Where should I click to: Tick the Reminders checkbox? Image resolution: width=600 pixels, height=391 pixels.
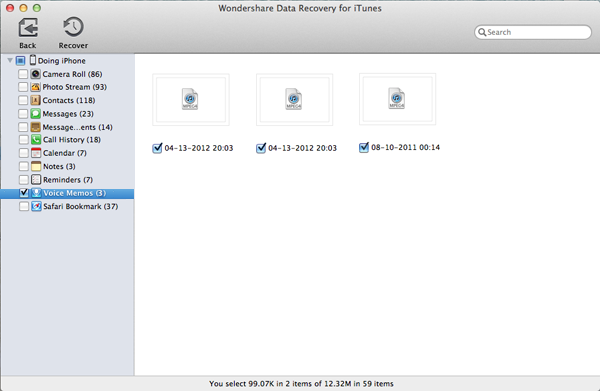coord(23,180)
